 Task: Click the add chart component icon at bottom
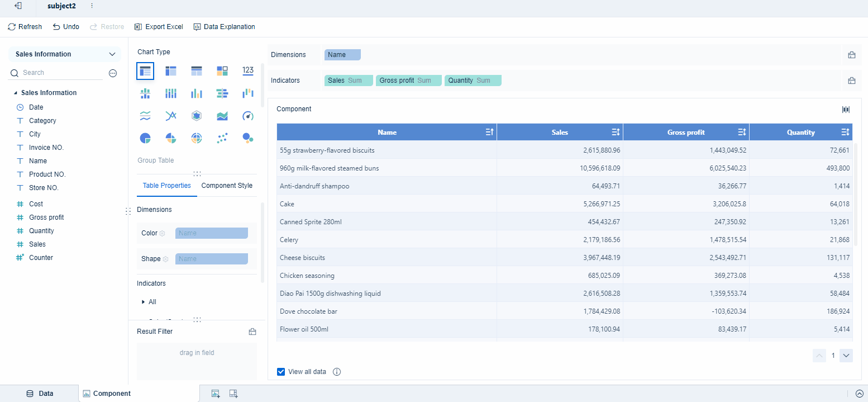(x=216, y=393)
